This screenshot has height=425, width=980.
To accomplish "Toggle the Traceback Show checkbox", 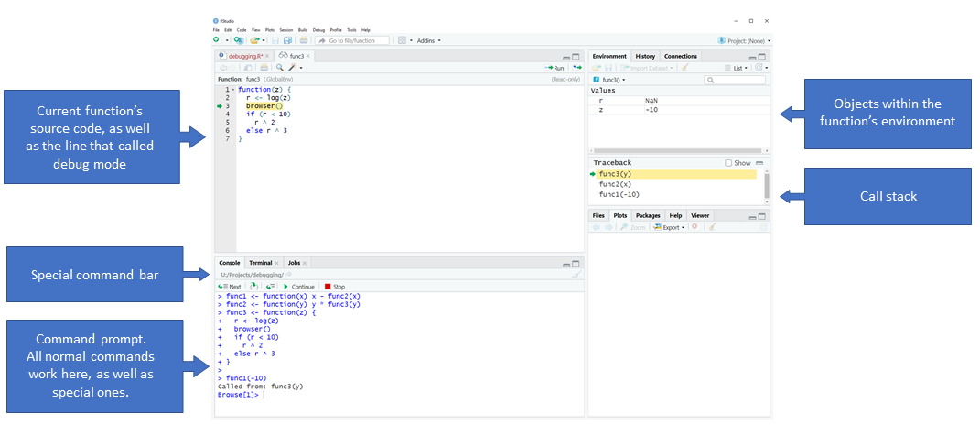I will pos(728,163).
